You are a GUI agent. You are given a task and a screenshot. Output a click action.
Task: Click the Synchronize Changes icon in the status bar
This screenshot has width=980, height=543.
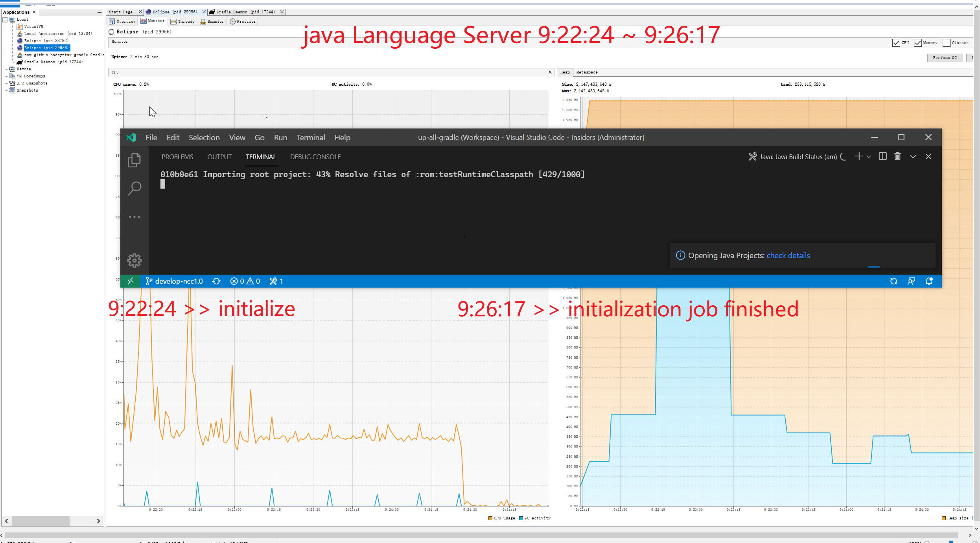[x=217, y=281]
